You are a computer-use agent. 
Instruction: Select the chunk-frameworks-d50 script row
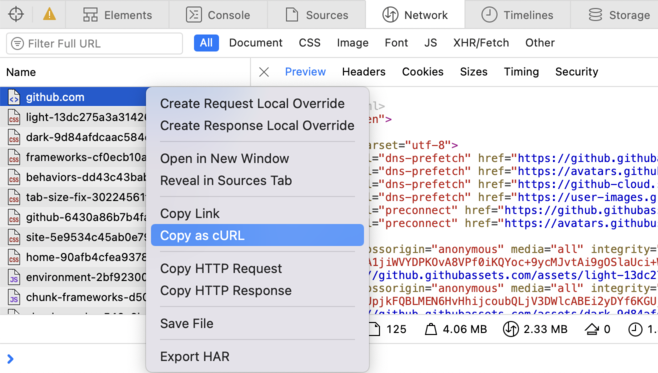73,297
